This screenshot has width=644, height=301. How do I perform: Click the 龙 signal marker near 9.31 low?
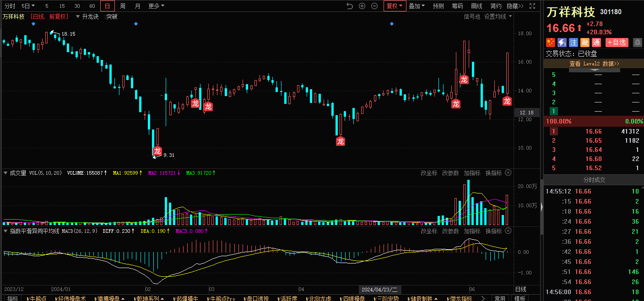click(157, 150)
